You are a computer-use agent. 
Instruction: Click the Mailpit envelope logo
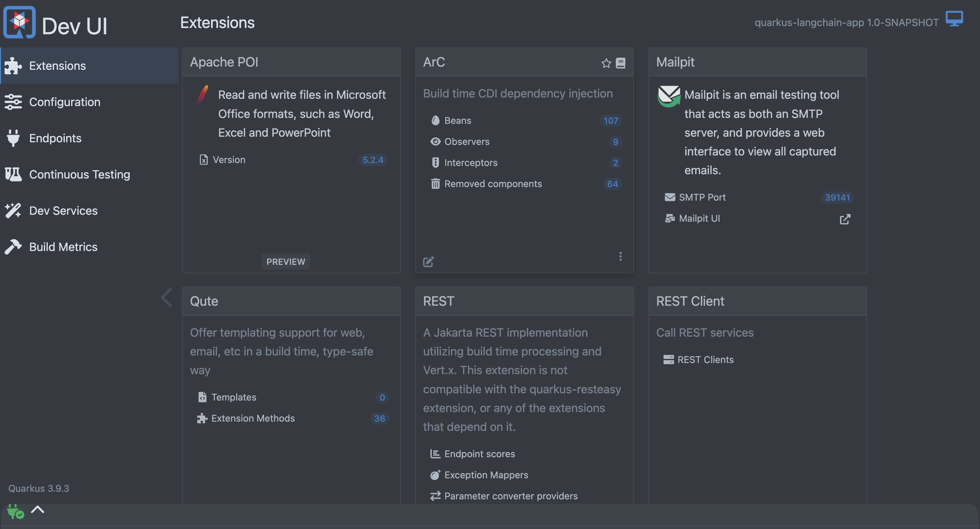click(x=669, y=96)
